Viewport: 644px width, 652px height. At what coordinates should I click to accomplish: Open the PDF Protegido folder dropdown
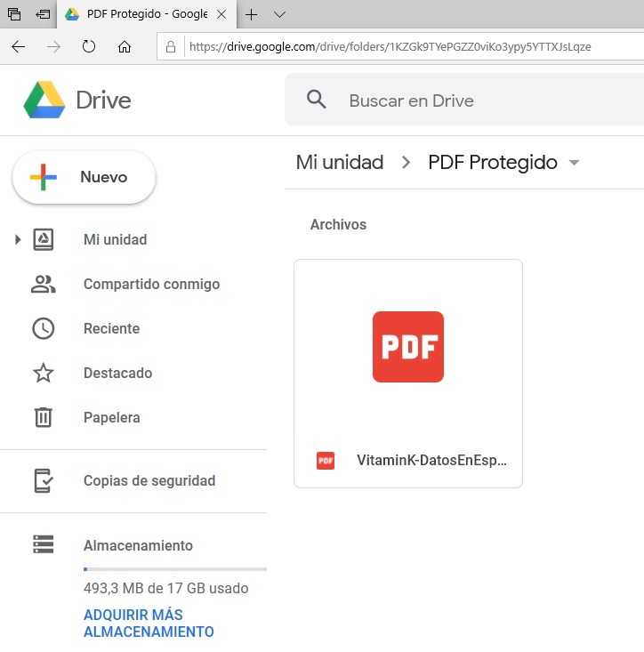click(574, 163)
